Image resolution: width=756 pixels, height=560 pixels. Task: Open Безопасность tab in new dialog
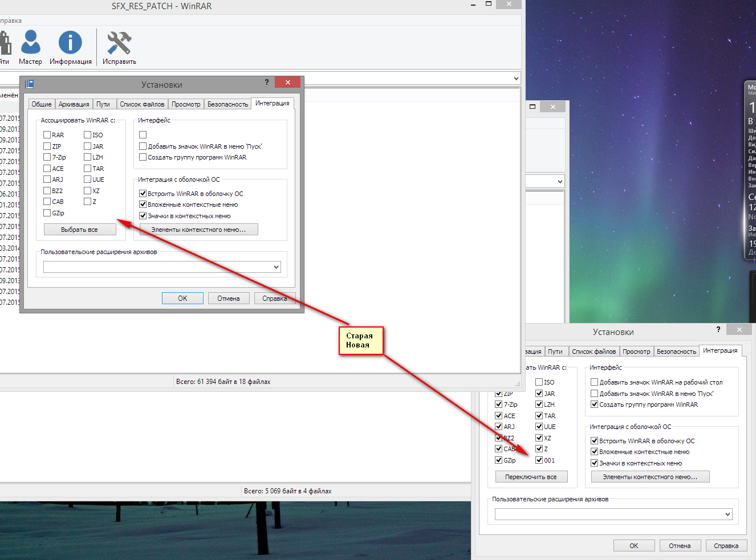676,351
